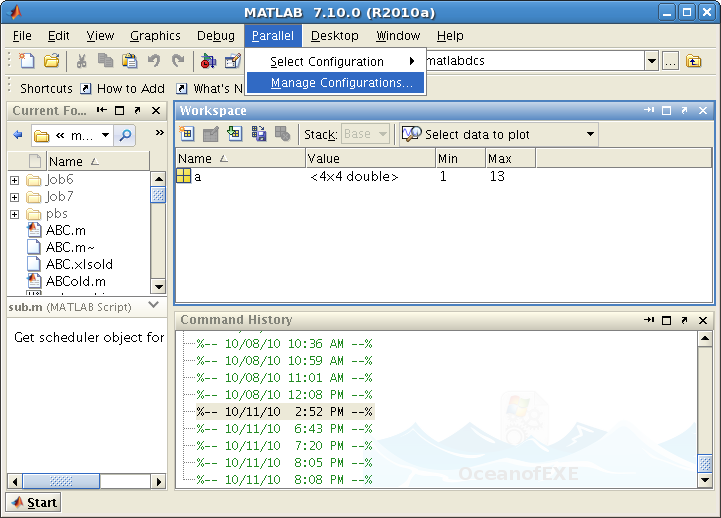721x518 pixels.
Task: Open the GUIDE editor icon
Action: [233, 61]
